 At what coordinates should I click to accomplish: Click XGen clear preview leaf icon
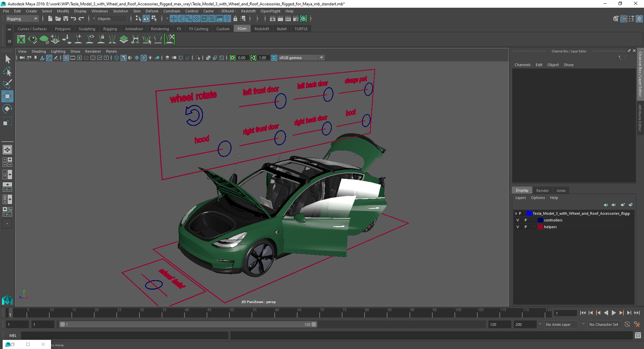pos(44,40)
